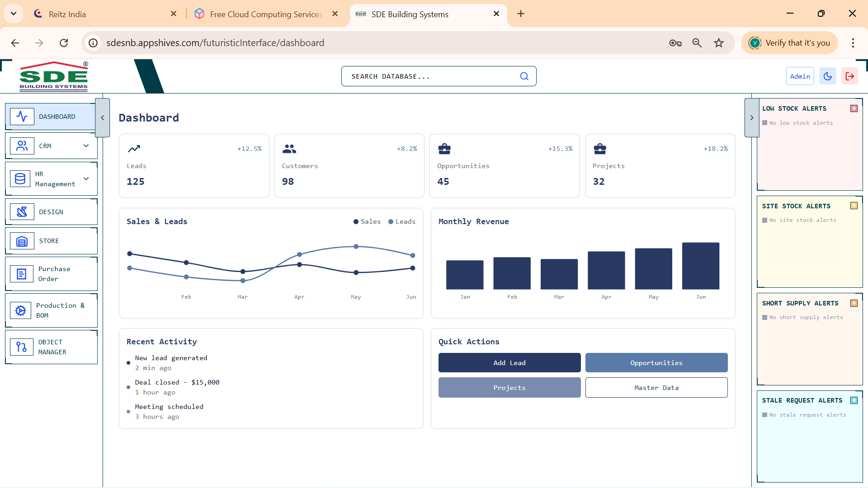
Task: Click the red logout icon
Action: pos(849,76)
